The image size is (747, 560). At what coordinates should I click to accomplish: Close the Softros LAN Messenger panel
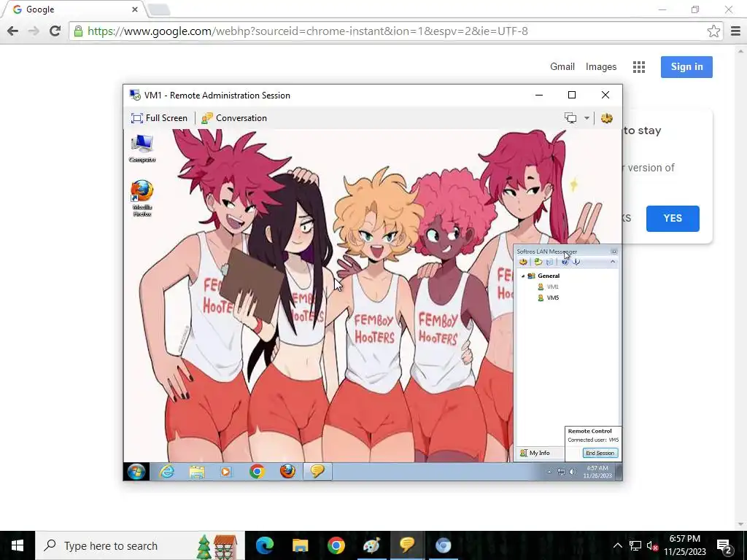click(x=614, y=252)
